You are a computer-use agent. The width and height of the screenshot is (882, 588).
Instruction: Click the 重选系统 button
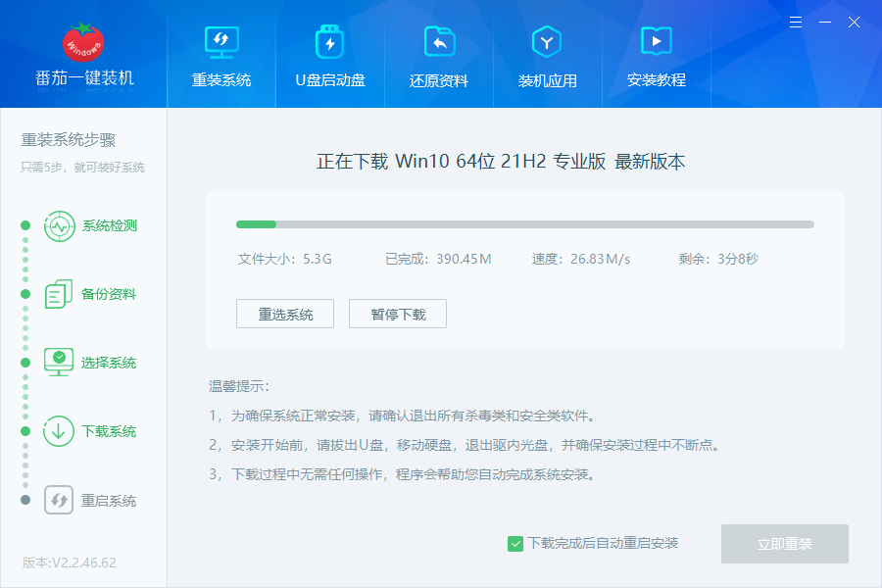285,314
